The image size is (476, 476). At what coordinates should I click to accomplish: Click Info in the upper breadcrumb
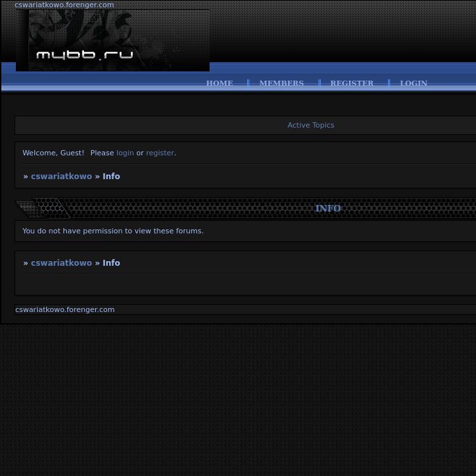coord(111,177)
